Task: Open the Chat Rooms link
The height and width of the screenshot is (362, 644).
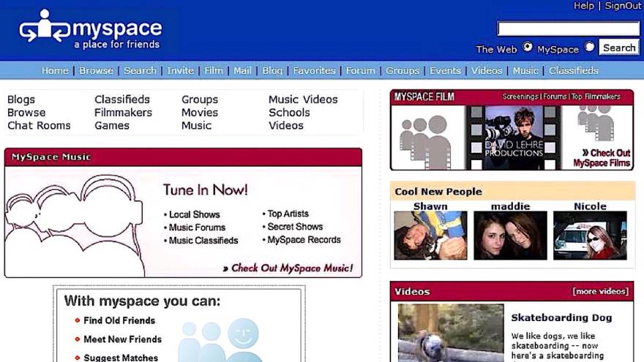Action: click(39, 126)
